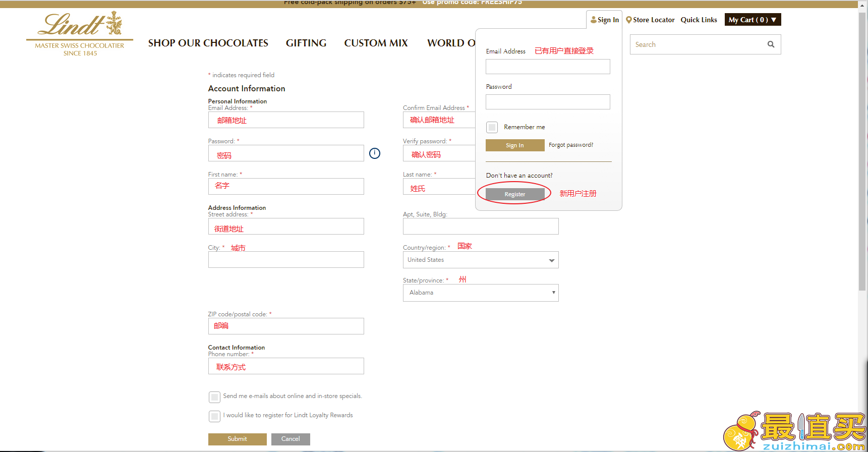Click the Sign In tab

tap(604, 20)
